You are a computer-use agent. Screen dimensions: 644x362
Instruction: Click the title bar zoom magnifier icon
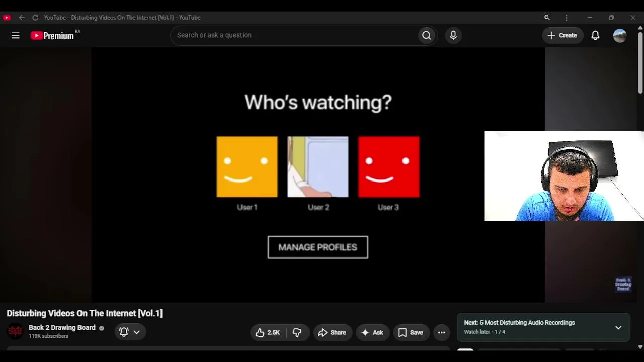547,18
